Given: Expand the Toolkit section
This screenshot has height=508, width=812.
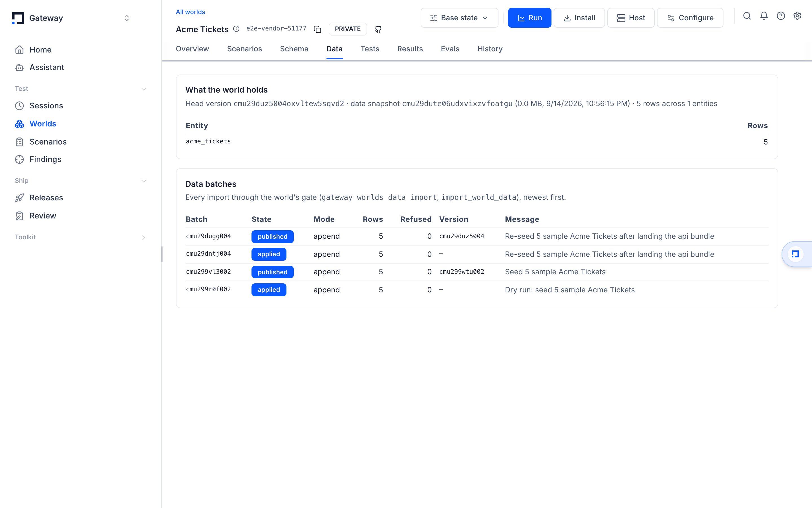Looking at the screenshot, I should click(144, 238).
